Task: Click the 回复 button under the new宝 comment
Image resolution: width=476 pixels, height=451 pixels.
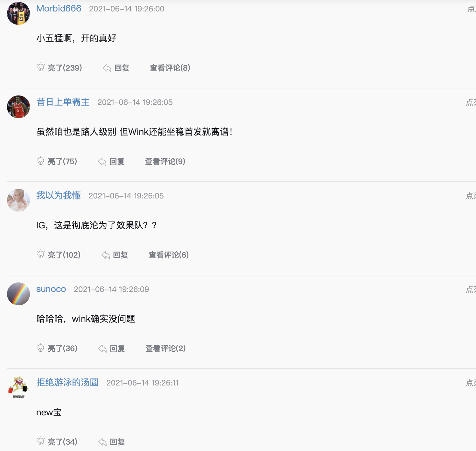Action: point(117,442)
